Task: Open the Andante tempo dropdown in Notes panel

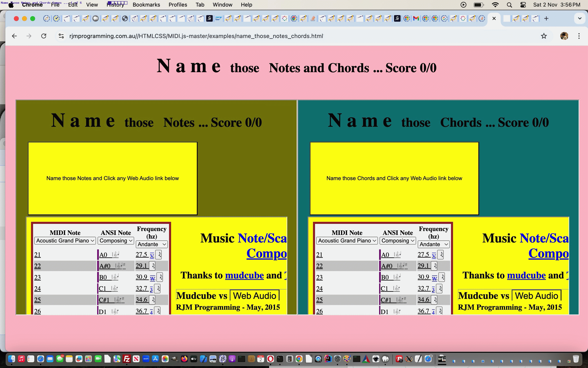Action: (x=152, y=244)
